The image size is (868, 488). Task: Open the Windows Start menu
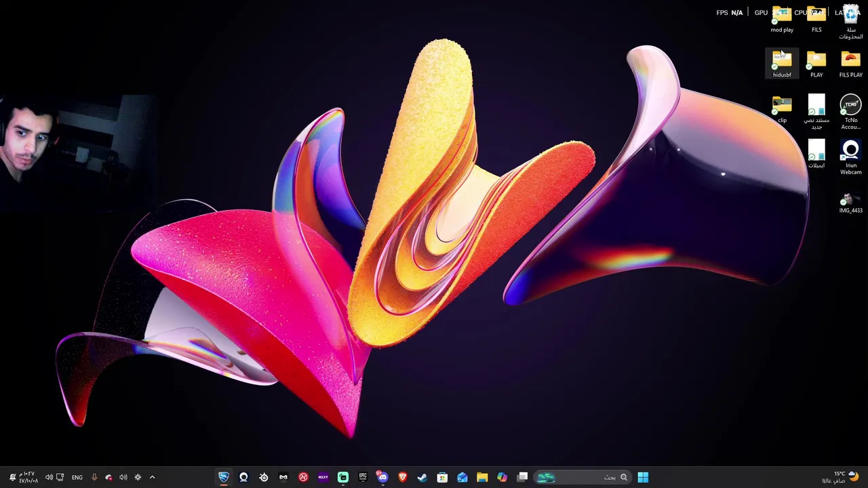coord(643,477)
